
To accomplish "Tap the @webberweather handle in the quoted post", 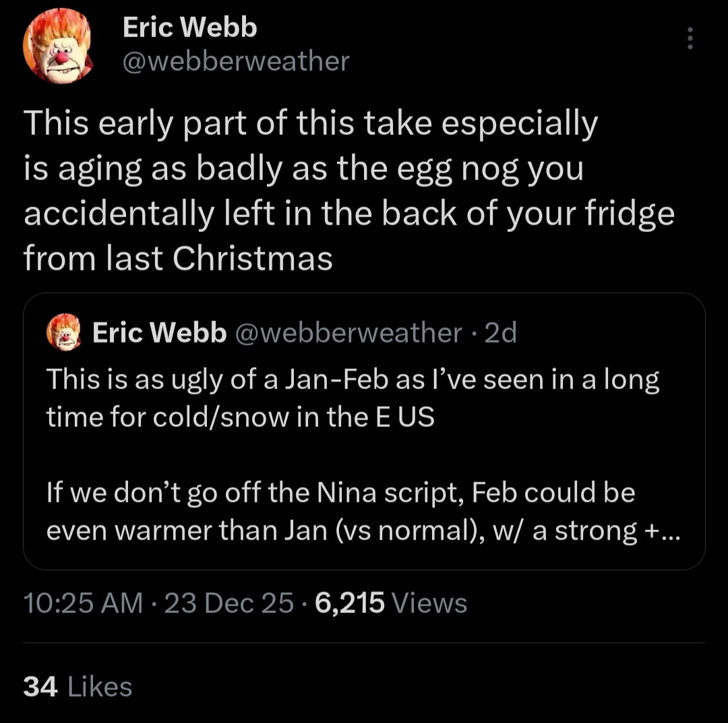I will (348, 332).
